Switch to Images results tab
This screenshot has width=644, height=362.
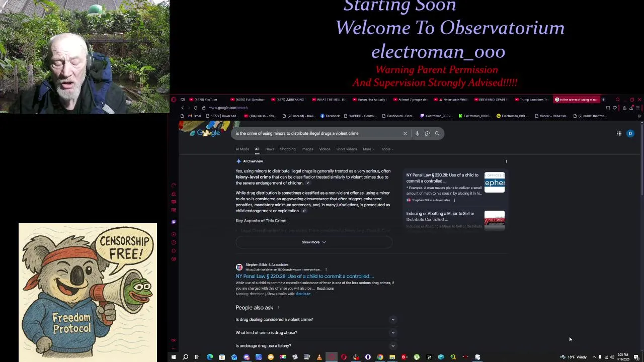pos(307,149)
